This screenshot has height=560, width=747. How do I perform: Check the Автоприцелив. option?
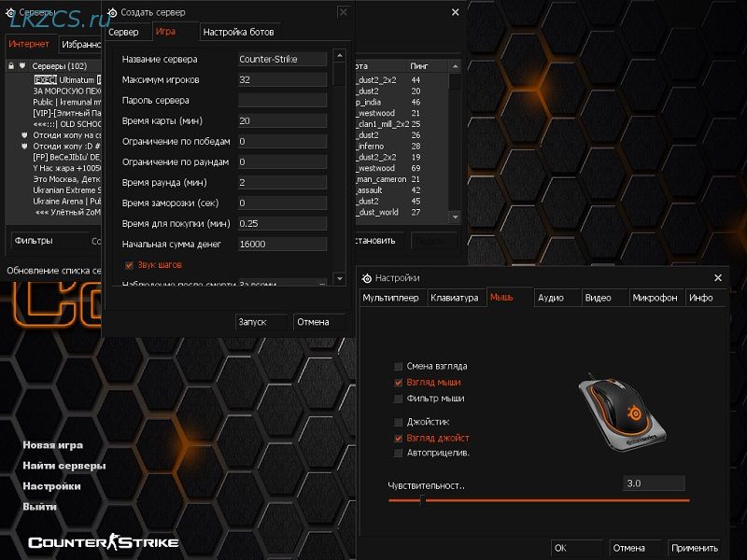point(399,453)
